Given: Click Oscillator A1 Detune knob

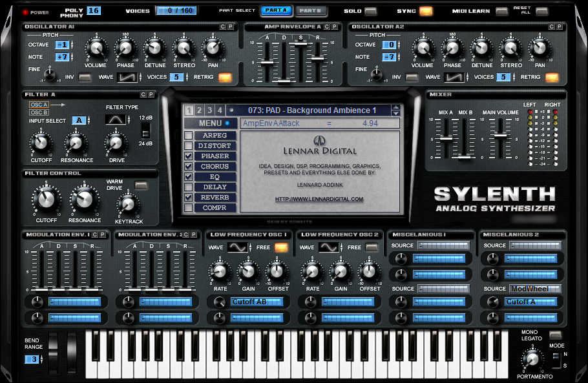Looking at the screenshot, I should pyautogui.click(x=154, y=48).
